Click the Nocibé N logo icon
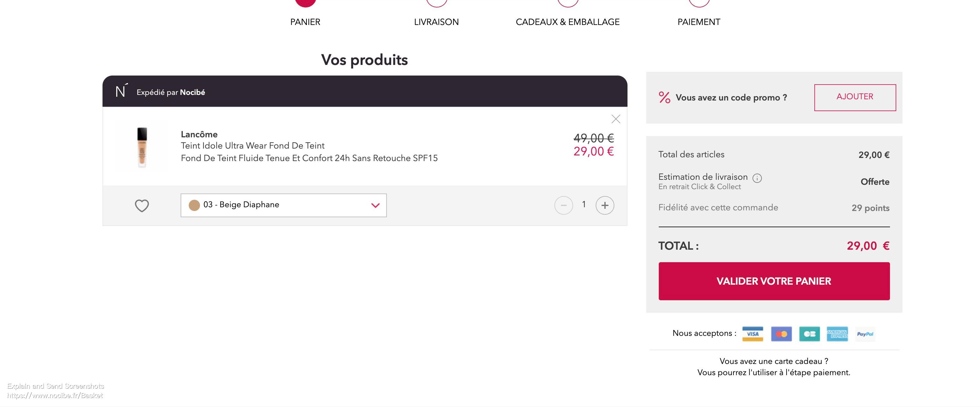 121,91
